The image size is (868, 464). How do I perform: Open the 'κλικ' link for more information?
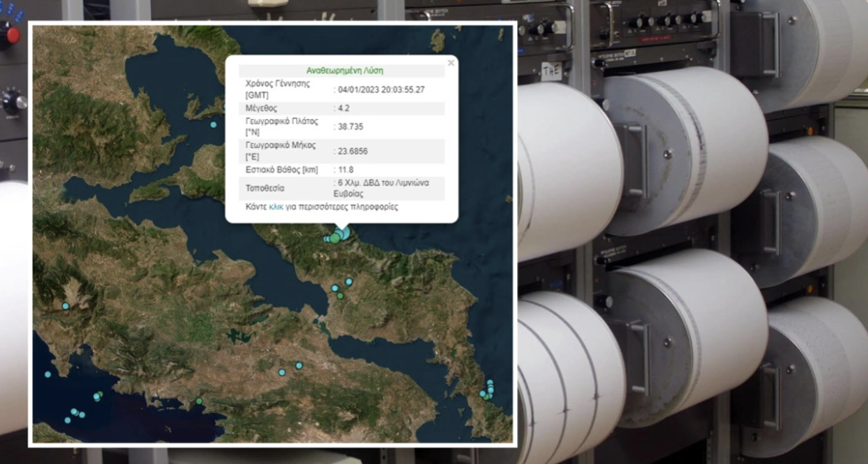[276, 207]
